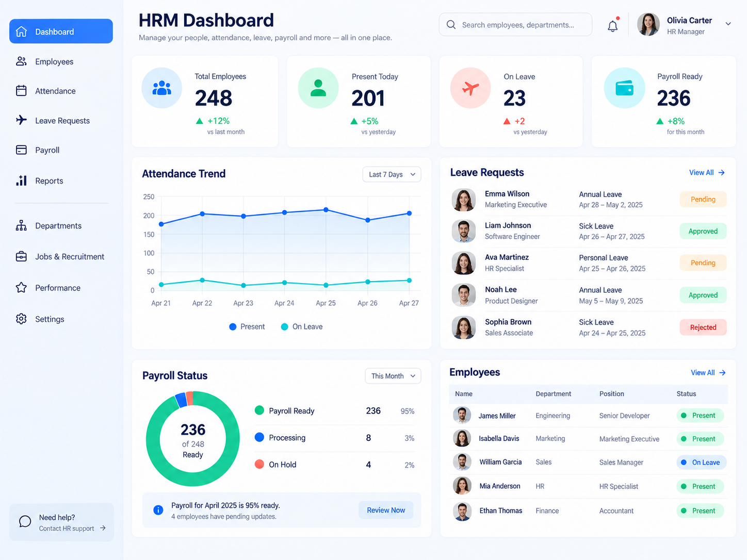Click the Payroll Ready green legend dot
This screenshot has width=747, height=560.
point(259,410)
